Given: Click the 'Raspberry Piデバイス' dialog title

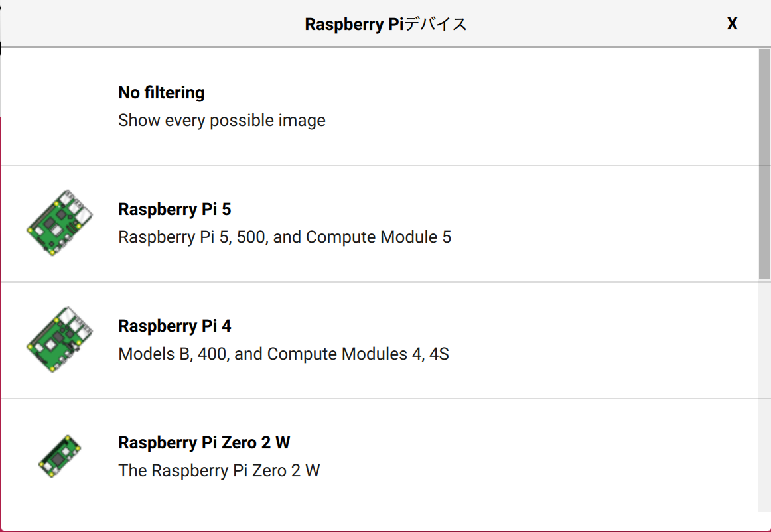Looking at the screenshot, I should click(x=385, y=24).
